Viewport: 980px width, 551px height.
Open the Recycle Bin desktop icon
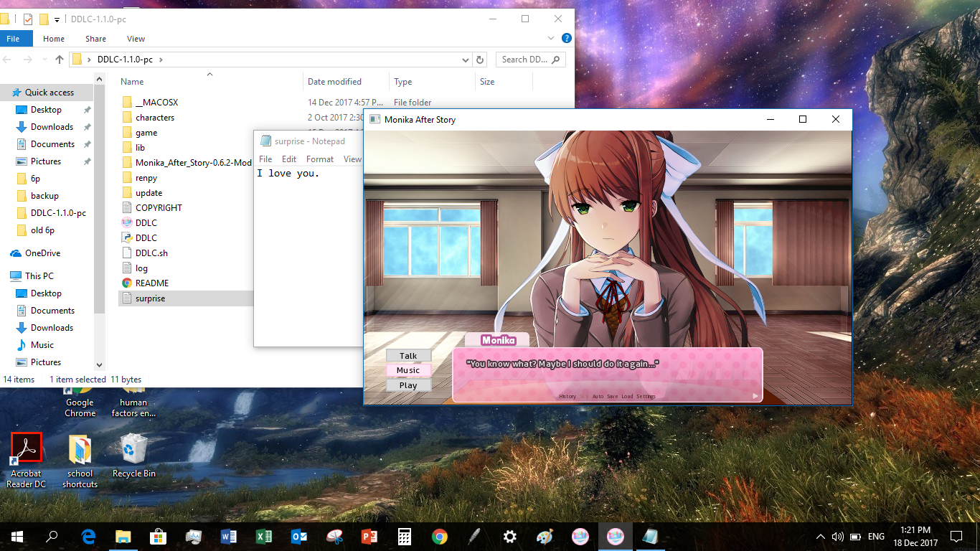click(133, 456)
